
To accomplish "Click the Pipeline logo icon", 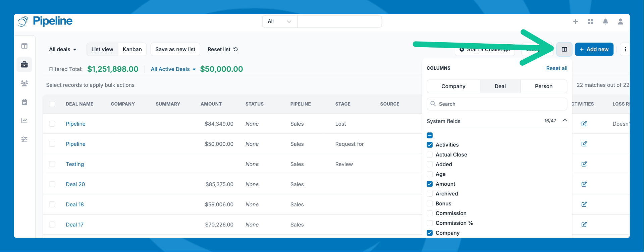I will pos(23,21).
